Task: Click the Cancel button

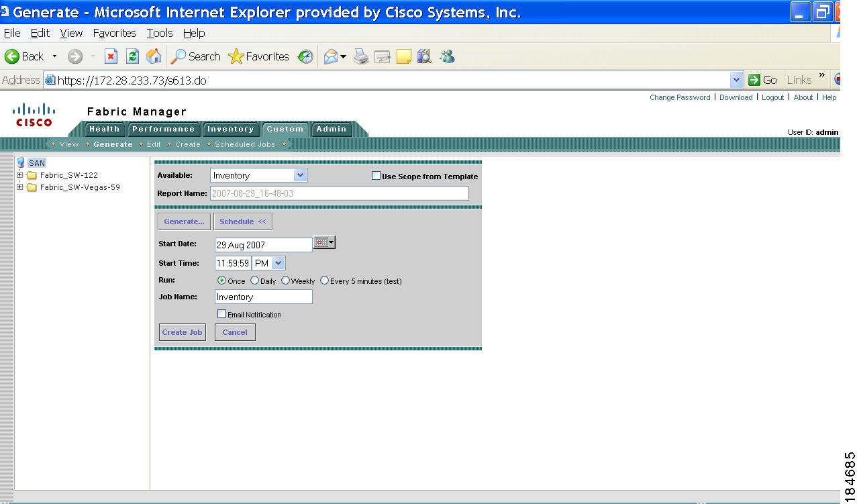Action: click(x=235, y=332)
